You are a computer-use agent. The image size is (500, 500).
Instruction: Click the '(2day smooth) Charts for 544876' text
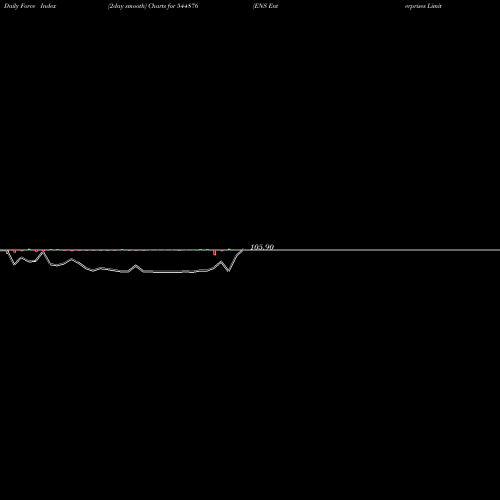point(153,6)
